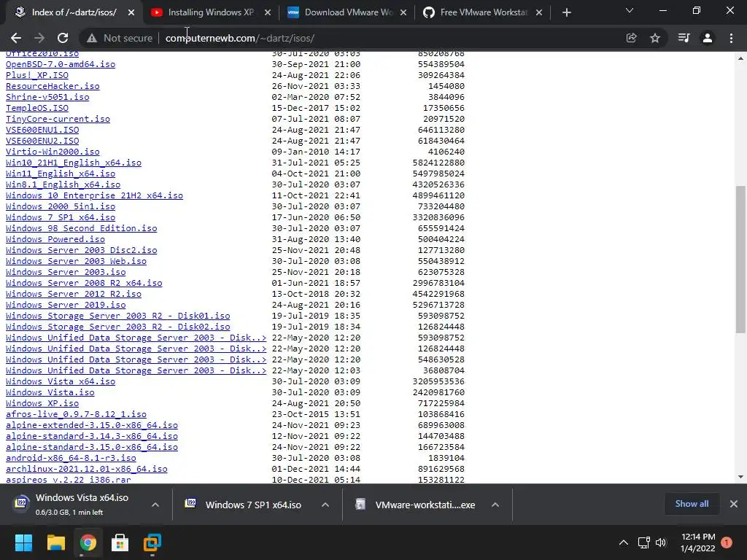Open the Not secure site warning icon
Image resolution: width=747 pixels, height=560 pixels.
point(92,38)
